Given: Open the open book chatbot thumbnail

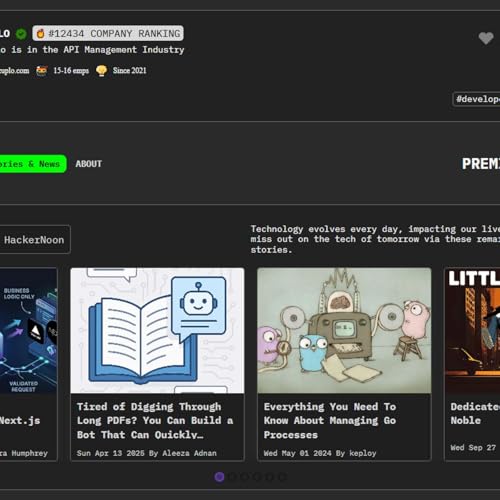Looking at the screenshot, I should pos(157,331).
